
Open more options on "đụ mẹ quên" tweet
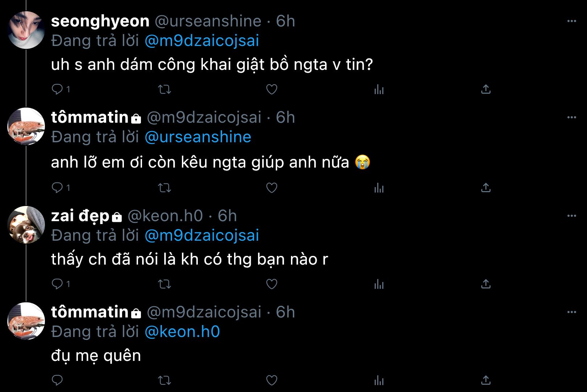[x=572, y=312]
